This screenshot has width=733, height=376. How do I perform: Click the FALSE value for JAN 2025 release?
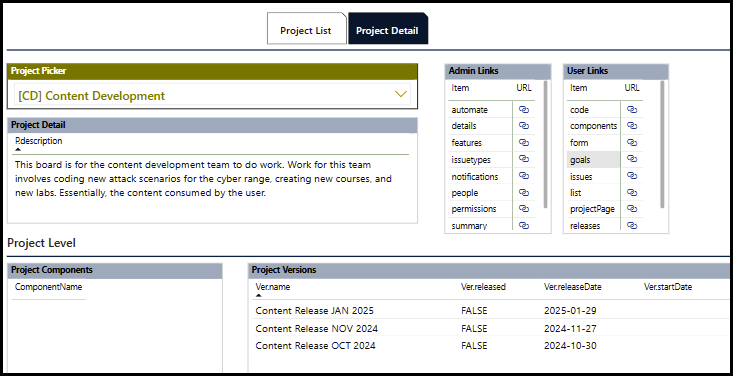click(474, 311)
